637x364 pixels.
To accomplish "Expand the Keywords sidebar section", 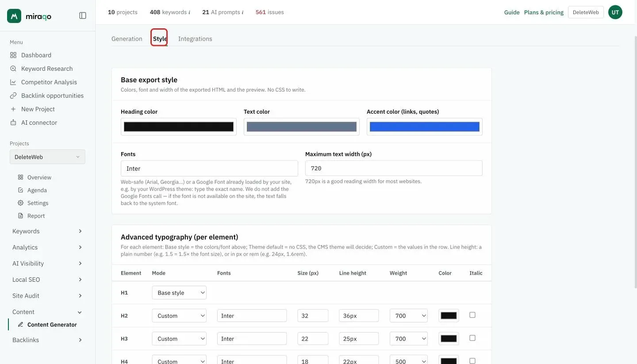I will [x=47, y=231].
